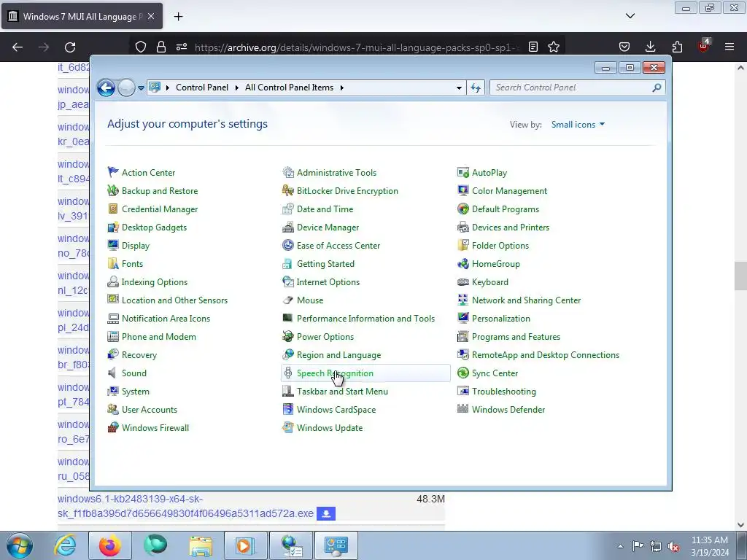This screenshot has width=747, height=560.
Task: Click the Network and Sharing Center icon
Action: (463, 300)
